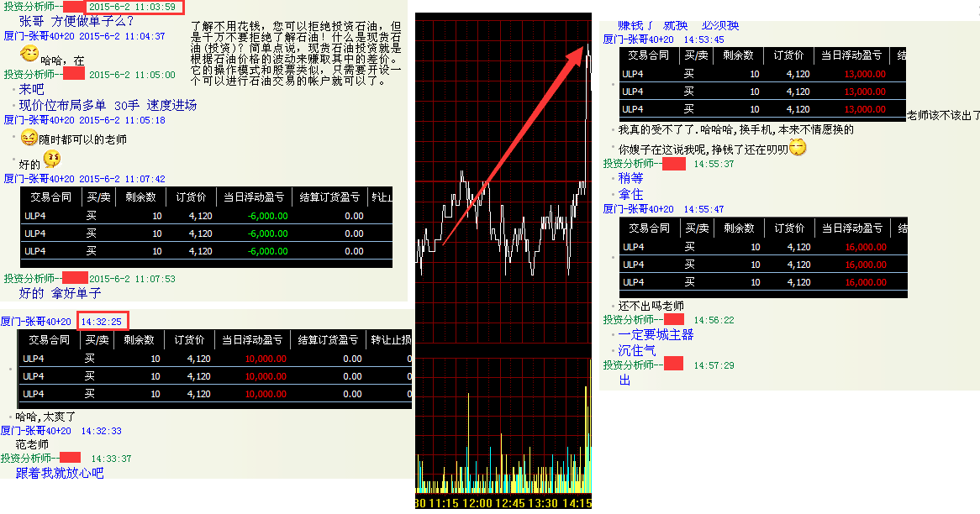Select the message 好的 拿好单子
The height and width of the screenshot is (514, 980).
point(60,293)
